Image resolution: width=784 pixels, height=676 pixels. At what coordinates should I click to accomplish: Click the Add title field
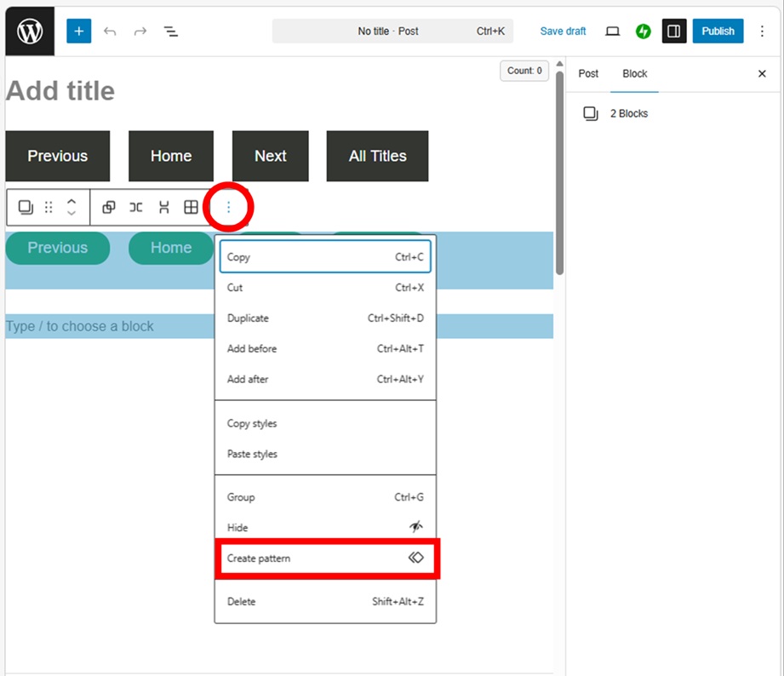pos(60,91)
